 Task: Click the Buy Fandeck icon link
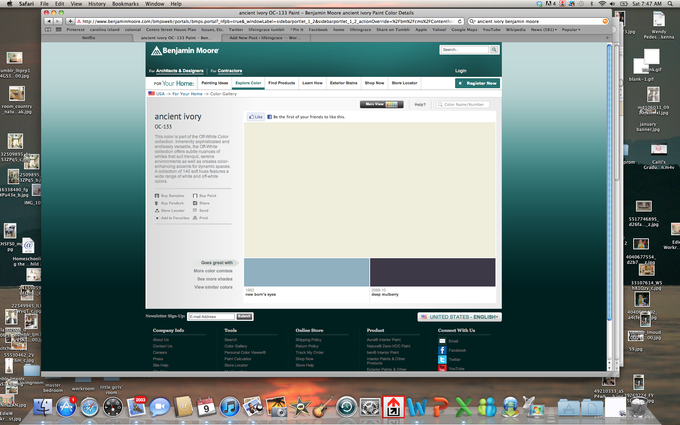coord(170,203)
